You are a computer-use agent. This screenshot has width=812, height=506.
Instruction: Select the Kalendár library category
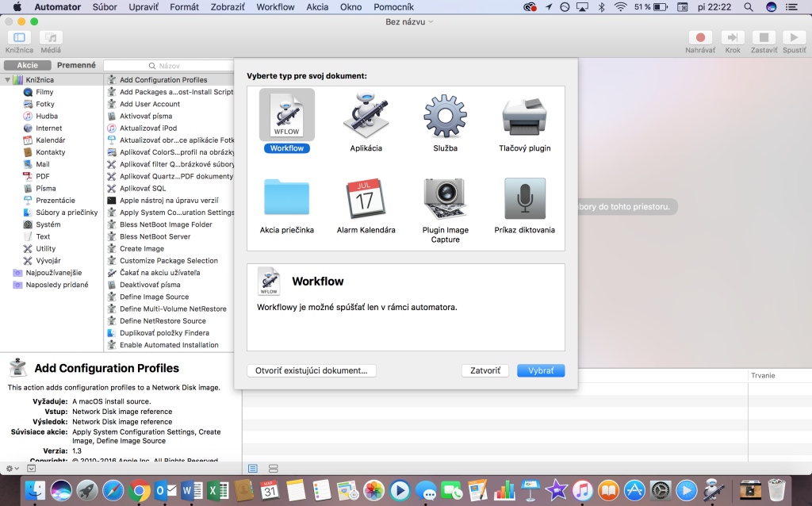point(50,140)
